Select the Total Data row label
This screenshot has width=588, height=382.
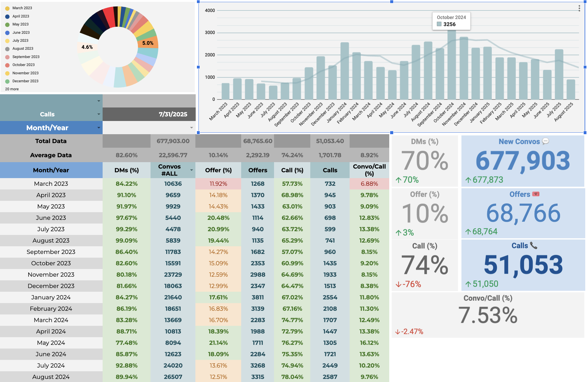[x=51, y=141]
